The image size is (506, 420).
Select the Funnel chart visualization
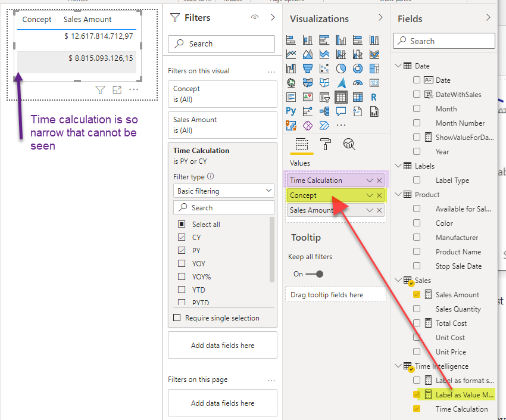(x=308, y=69)
